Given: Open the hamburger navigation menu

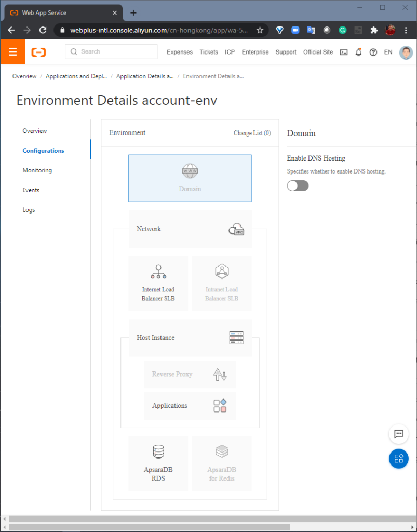Looking at the screenshot, I should 12,52.
